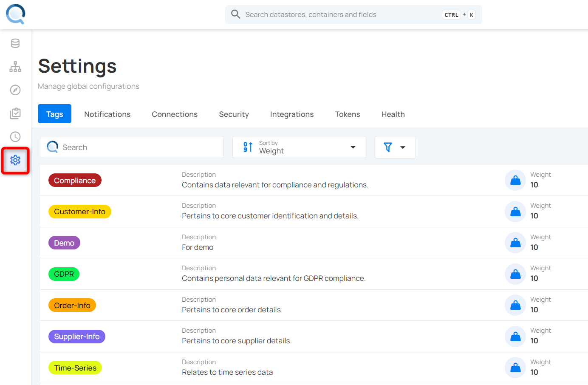Focus the global search datastores field
588x385 pixels.
(353, 14)
